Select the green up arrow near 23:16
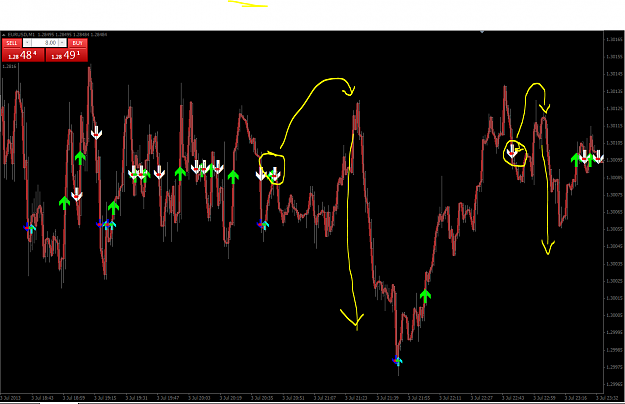 pos(576,160)
